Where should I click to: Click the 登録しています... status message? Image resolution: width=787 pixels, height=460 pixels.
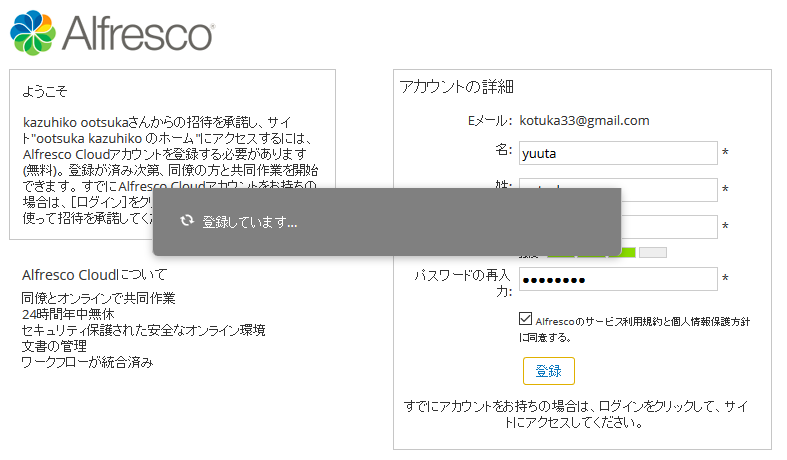click(250, 222)
